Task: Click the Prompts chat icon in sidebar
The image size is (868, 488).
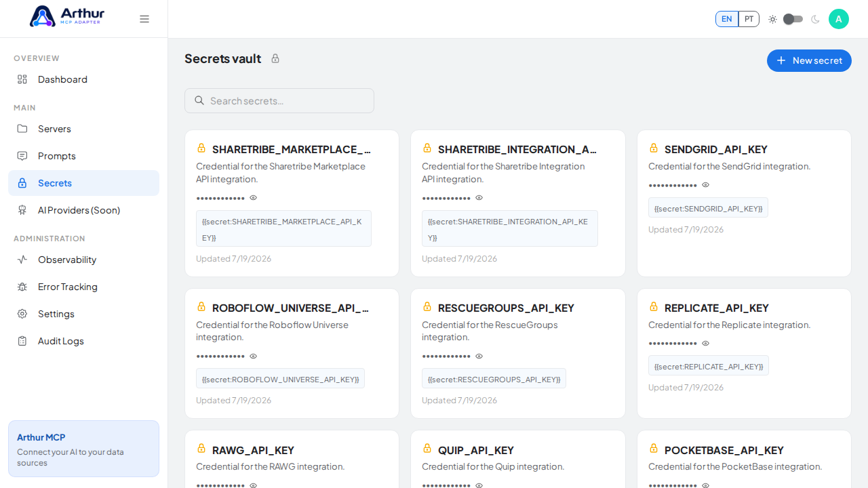Action: pyautogui.click(x=22, y=156)
